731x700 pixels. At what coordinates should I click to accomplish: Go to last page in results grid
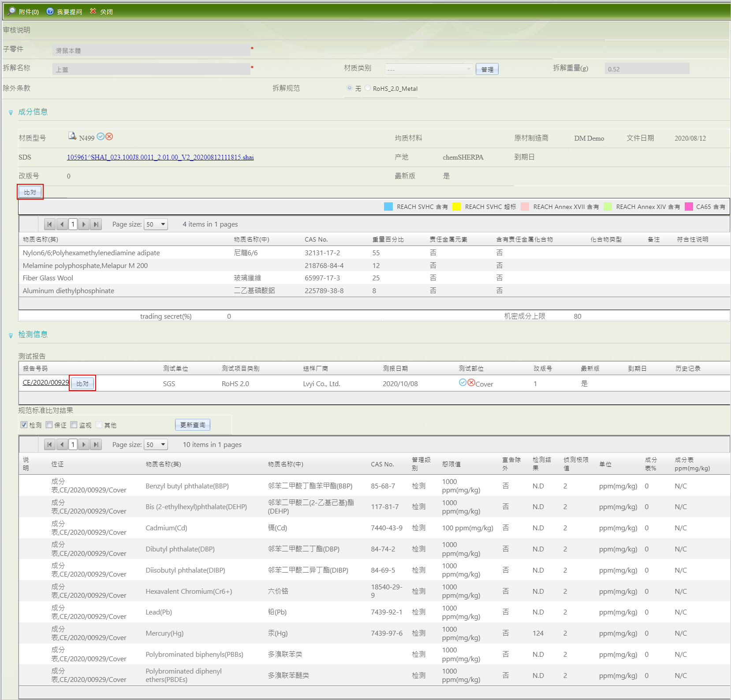coord(96,445)
